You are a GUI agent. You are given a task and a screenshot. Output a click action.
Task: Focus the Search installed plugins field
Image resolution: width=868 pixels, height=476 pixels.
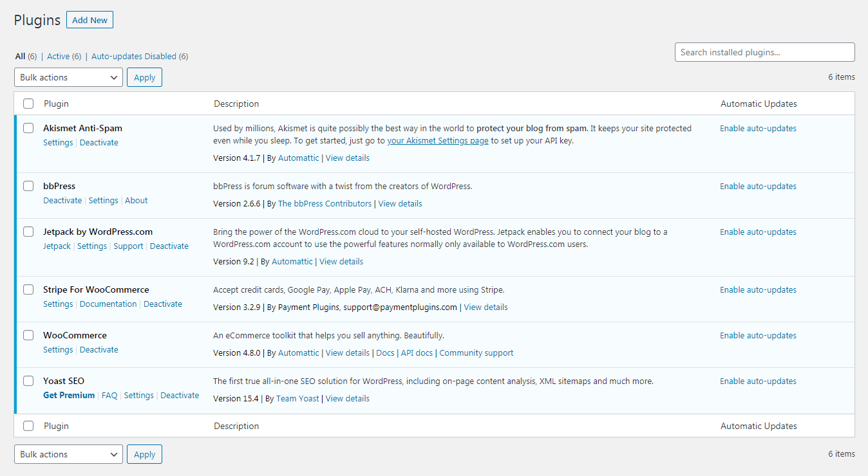coord(764,52)
